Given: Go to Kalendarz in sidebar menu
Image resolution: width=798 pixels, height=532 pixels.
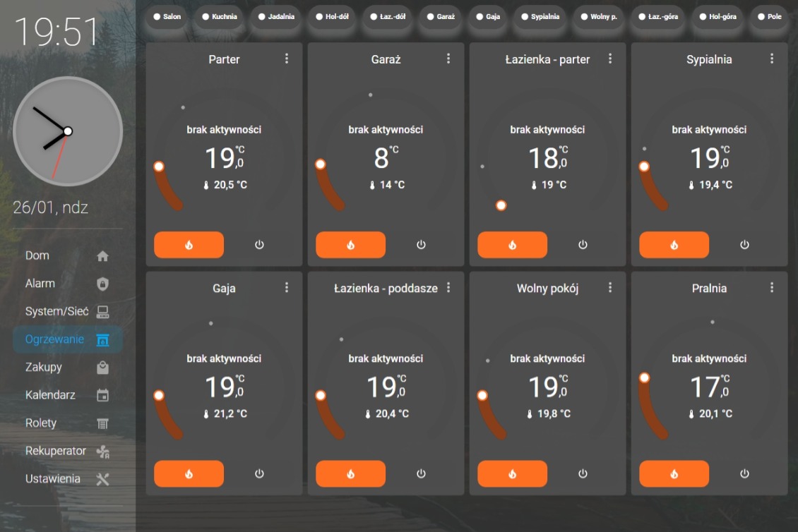Looking at the screenshot, I should [68, 395].
